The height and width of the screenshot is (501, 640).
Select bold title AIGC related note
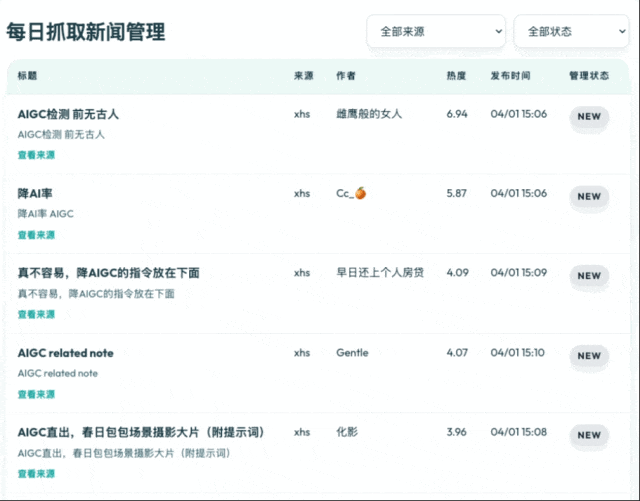(66, 353)
